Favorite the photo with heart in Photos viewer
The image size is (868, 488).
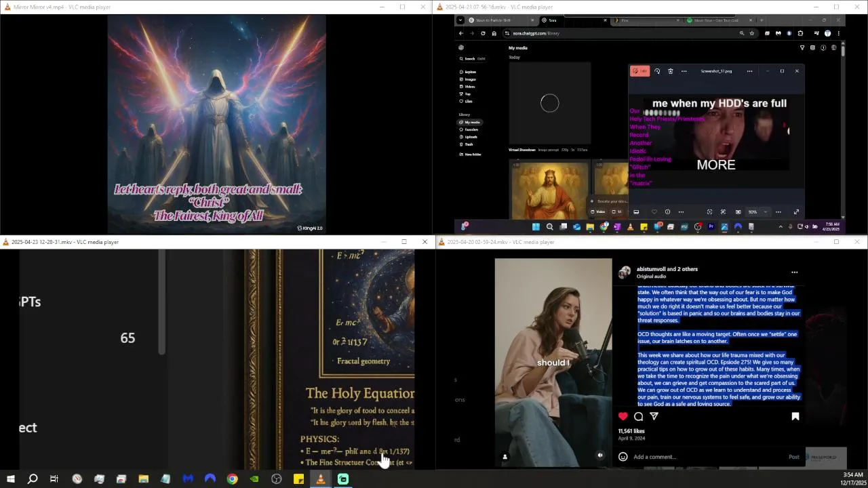[x=654, y=212]
